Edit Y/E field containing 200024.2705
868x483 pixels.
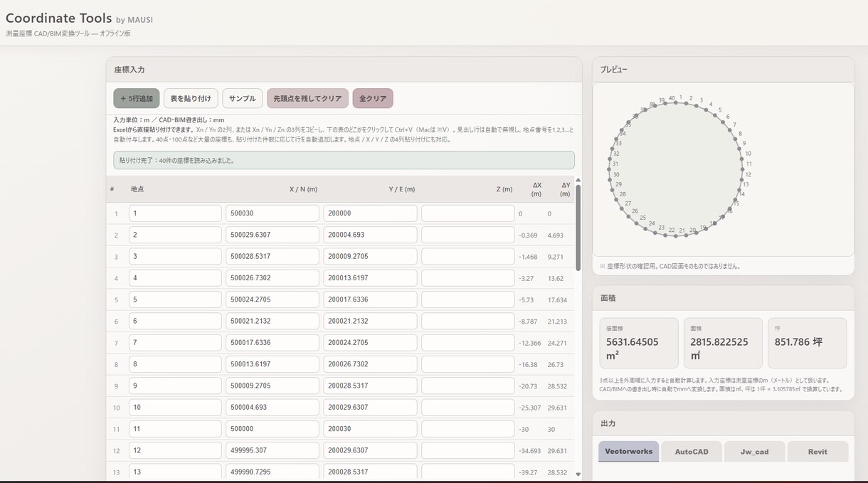click(370, 343)
